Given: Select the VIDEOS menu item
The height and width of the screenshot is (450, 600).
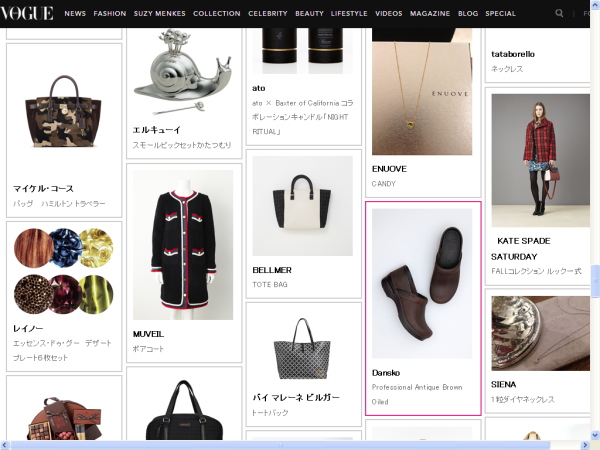Looking at the screenshot, I should pyautogui.click(x=389, y=13).
